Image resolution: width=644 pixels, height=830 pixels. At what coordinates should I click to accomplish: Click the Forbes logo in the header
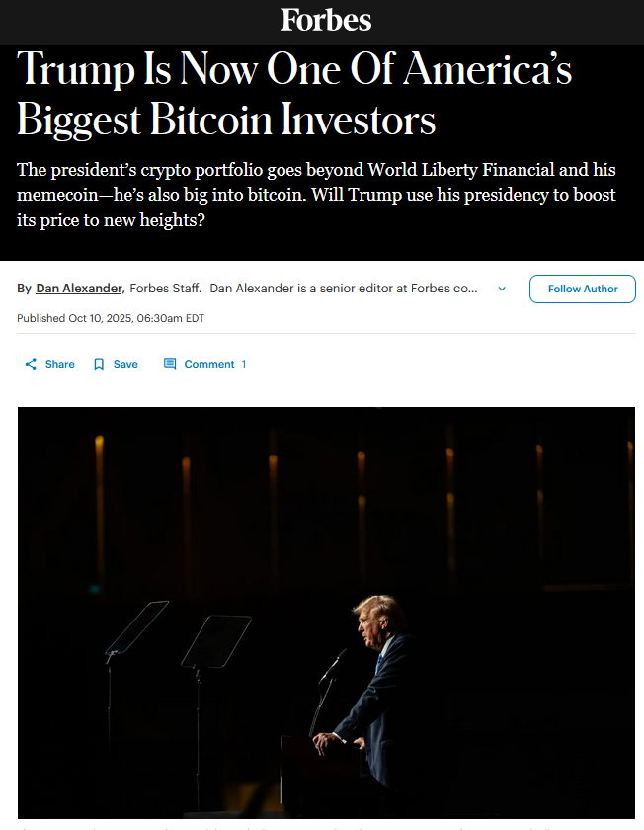(x=325, y=20)
